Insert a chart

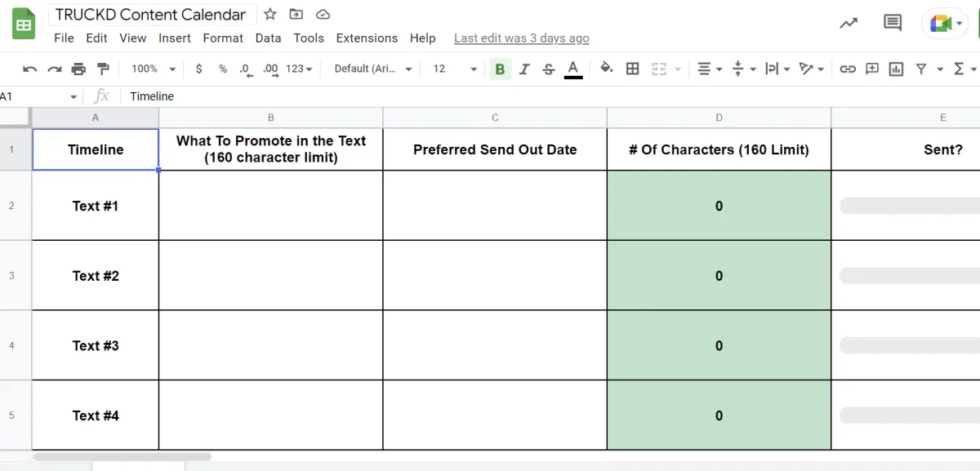[x=896, y=69]
